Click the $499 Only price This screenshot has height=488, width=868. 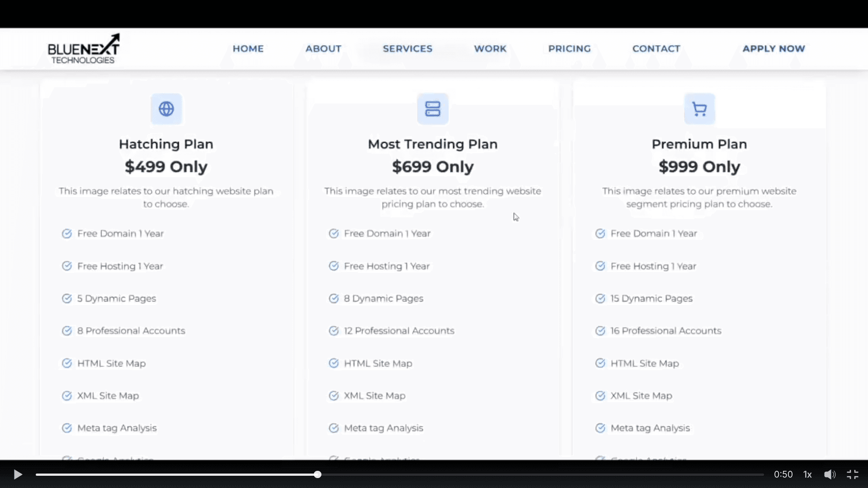click(166, 167)
